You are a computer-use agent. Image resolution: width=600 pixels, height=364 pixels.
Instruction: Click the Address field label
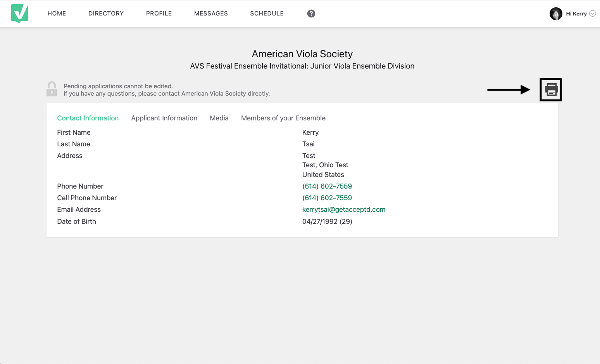tap(70, 156)
